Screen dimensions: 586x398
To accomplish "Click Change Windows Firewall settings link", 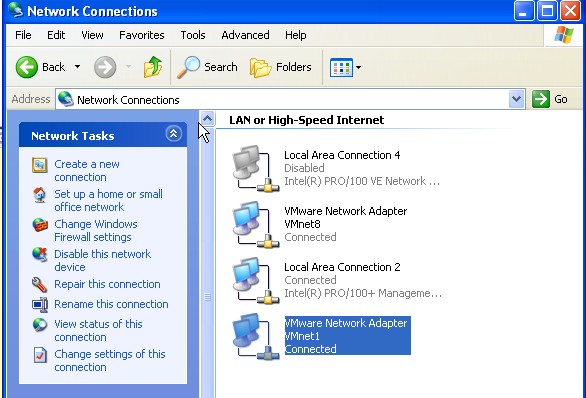I will (x=96, y=230).
